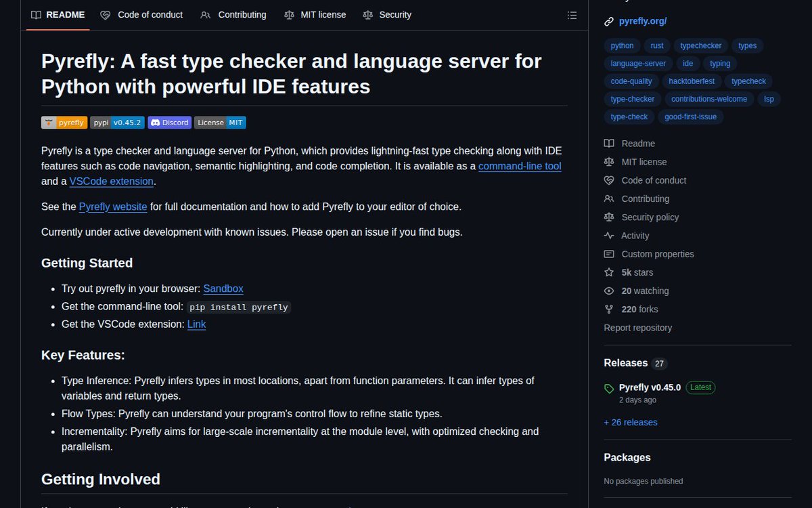812x508 pixels.
Task: Click the link icon beside pyrefly.org
Action: [608, 21]
